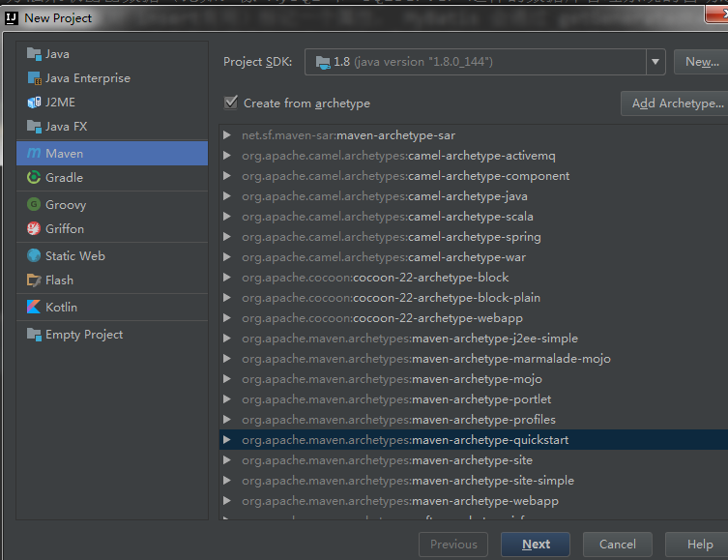Click the Java Enterprise icon

point(34,78)
